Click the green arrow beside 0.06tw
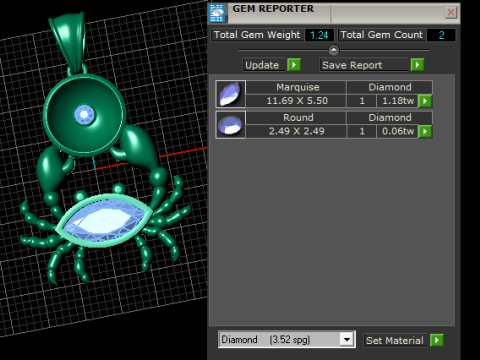This screenshot has height=360, width=480. click(x=425, y=131)
